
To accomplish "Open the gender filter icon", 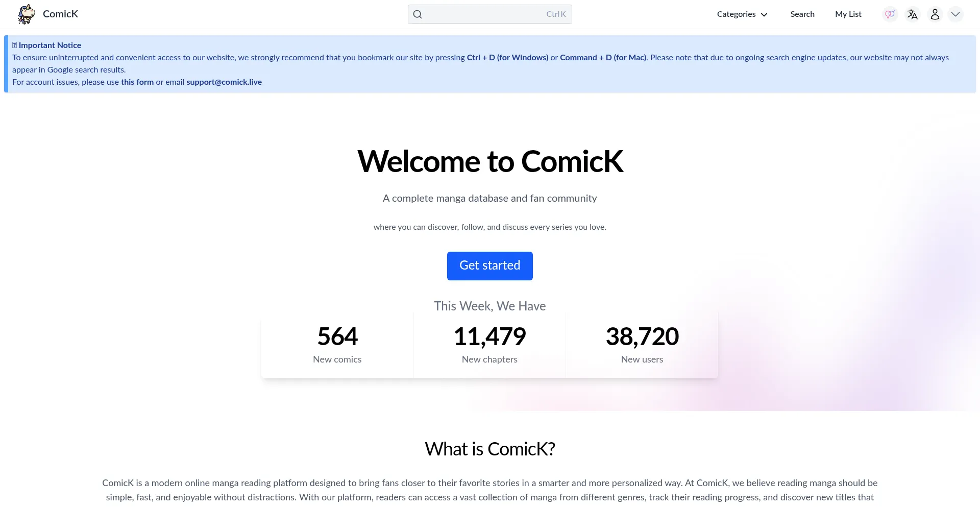I will pyautogui.click(x=890, y=14).
